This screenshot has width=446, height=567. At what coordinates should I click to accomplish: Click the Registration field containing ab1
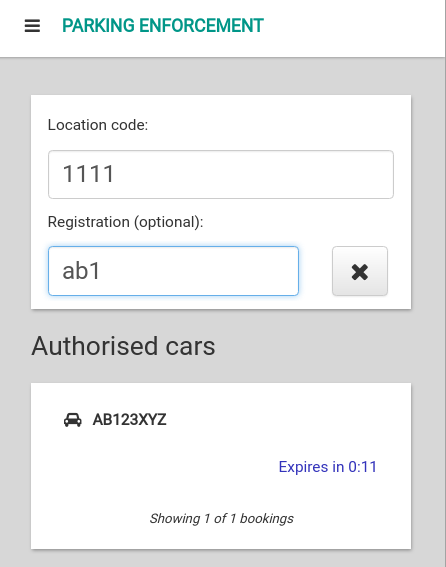click(x=173, y=271)
